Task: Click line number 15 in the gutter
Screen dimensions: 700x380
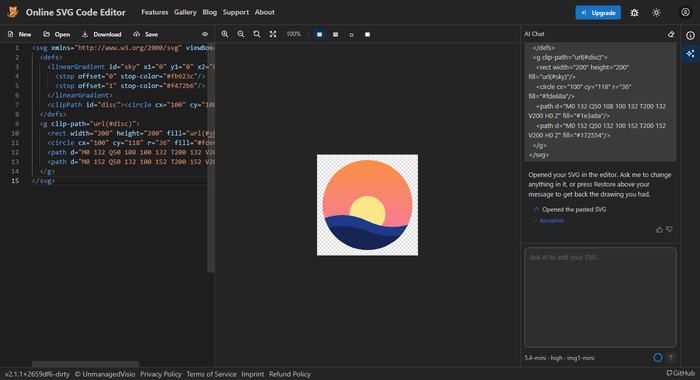Action: point(15,181)
